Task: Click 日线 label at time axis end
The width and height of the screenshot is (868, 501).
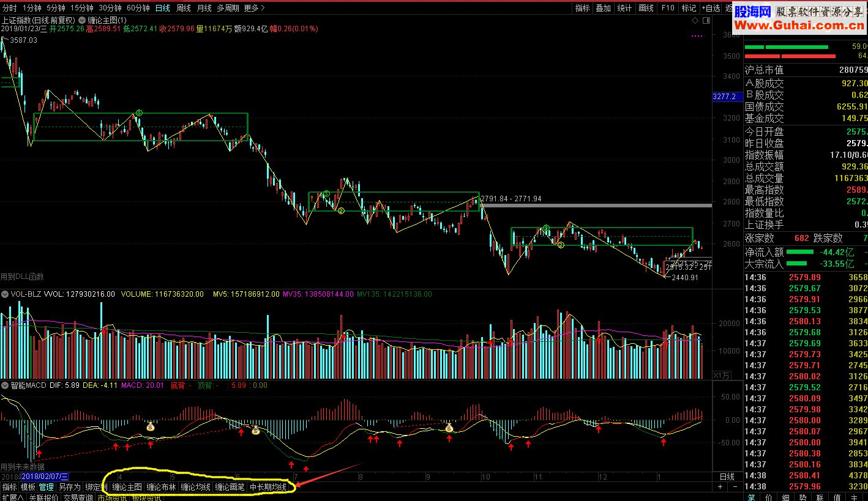Action: [x=727, y=477]
